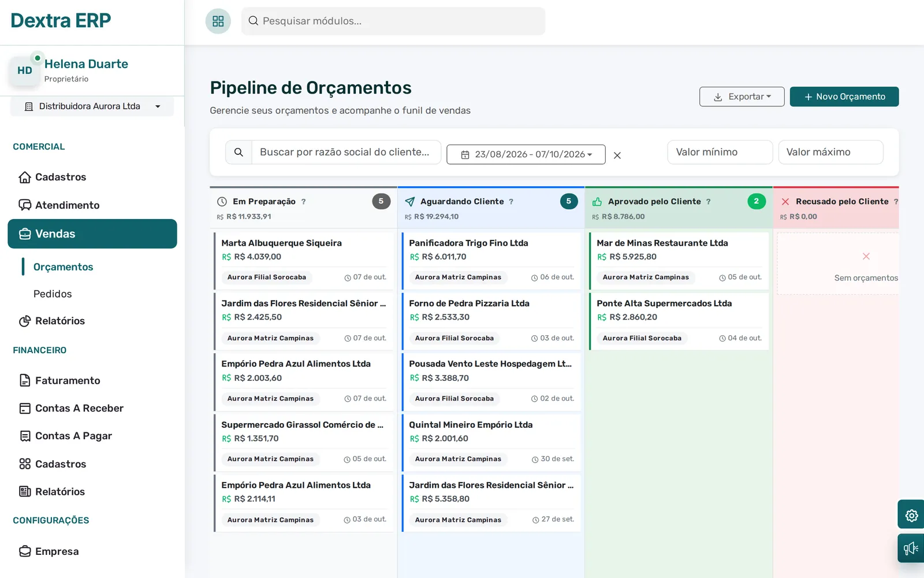Click the Valor máximo field
This screenshot has height=578, width=924.
click(830, 152)
